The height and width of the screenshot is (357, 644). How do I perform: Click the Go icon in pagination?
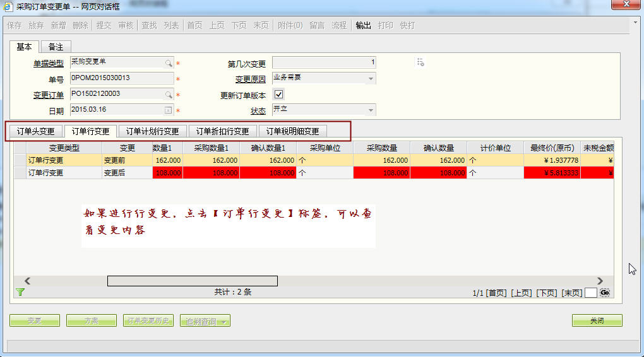(x=605, y=293)
